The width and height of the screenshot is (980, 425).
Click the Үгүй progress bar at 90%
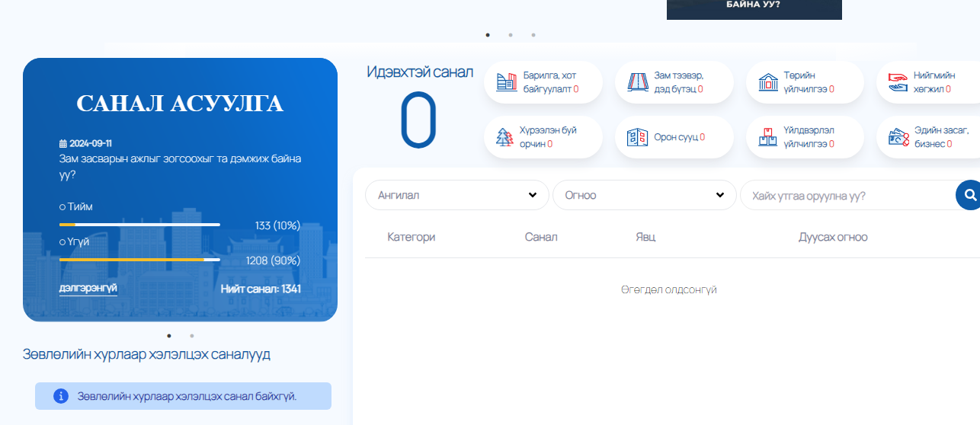pos(139,260)
